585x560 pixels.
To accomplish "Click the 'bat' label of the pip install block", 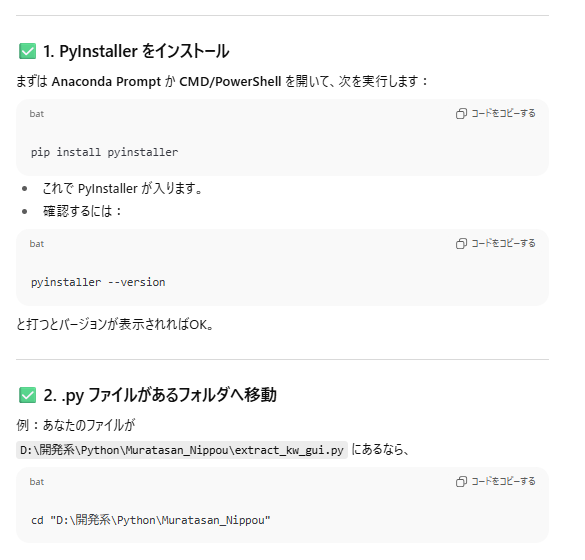I will point(37,114).
